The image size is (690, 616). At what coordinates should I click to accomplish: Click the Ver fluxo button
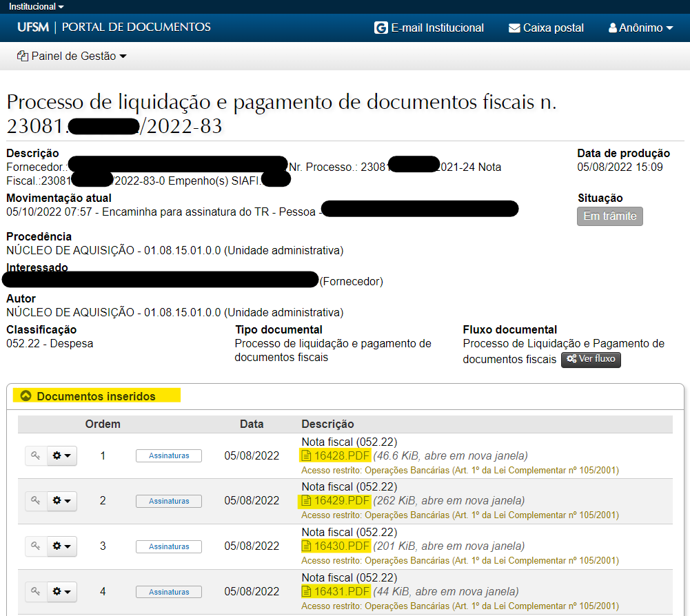click(591, 359)
